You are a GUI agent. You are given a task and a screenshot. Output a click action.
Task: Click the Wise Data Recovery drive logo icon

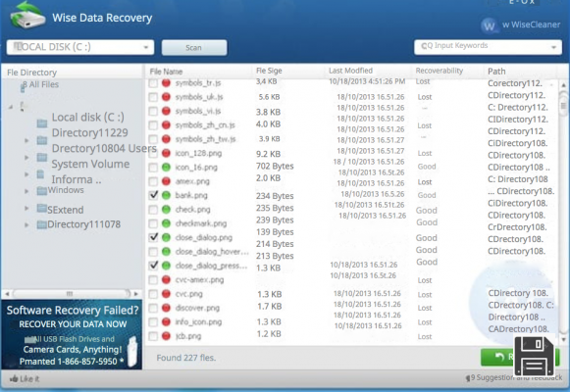pos(27,16)
